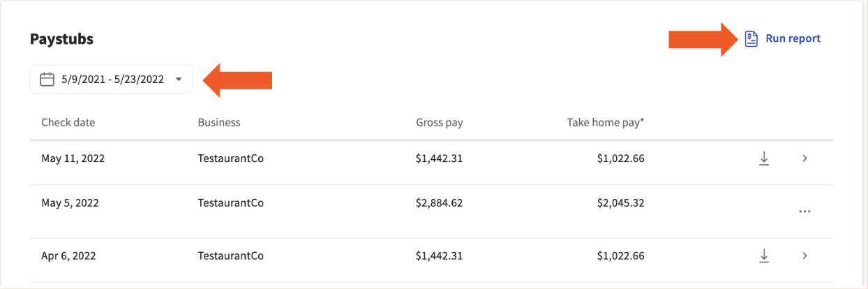The image size is (868, 289).
Task: Click the Take home pay column header
Action: pyautogui.click(x=606, y=122)
